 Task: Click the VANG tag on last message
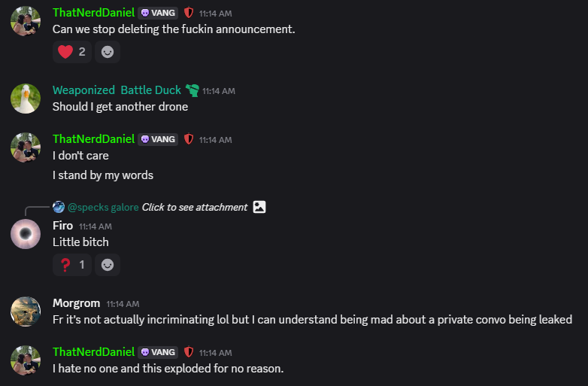click(158, 351)
